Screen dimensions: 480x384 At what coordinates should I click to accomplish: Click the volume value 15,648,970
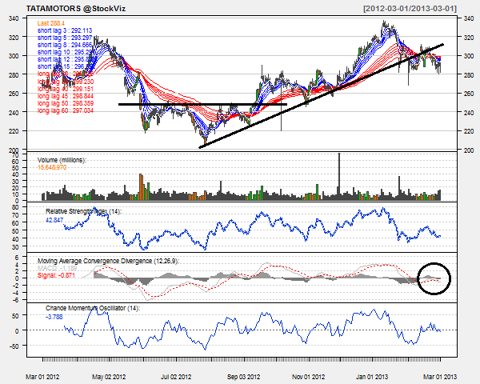click(52, 167)
